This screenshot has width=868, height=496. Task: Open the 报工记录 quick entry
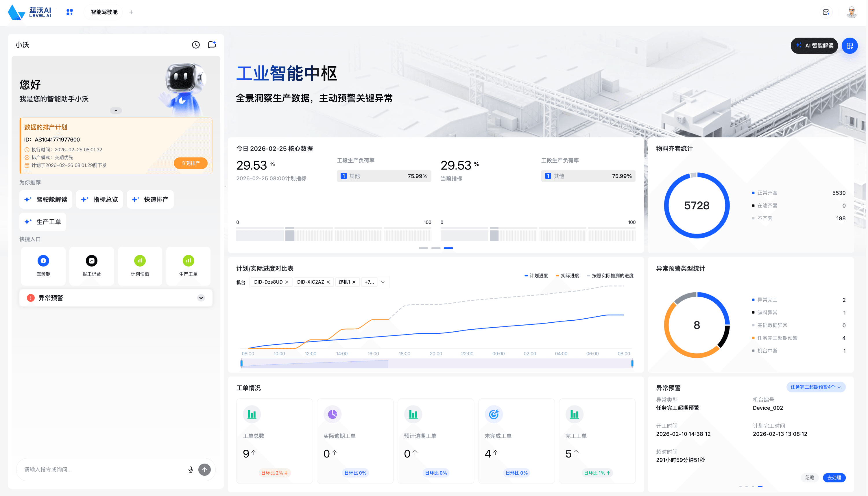tap(92, 266)
